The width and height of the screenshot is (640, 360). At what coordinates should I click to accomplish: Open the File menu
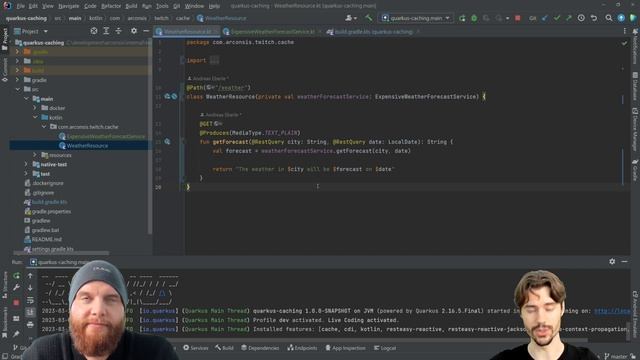(20, 6)
